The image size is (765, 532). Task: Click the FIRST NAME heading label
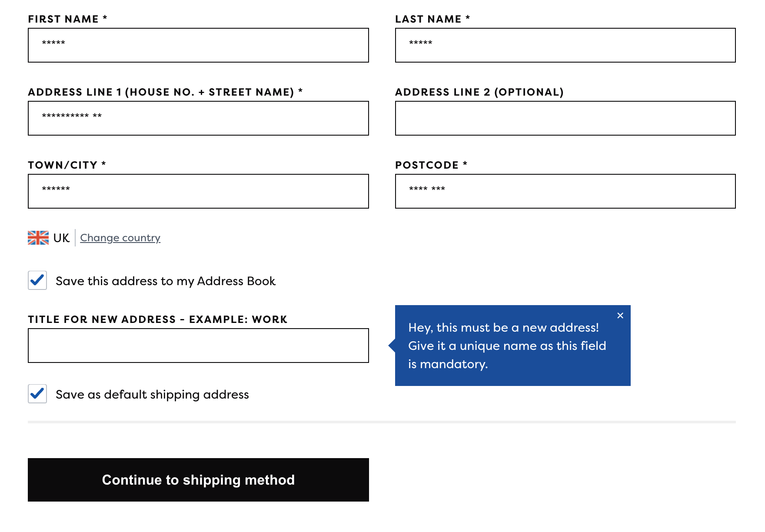[x=63, y=19]
